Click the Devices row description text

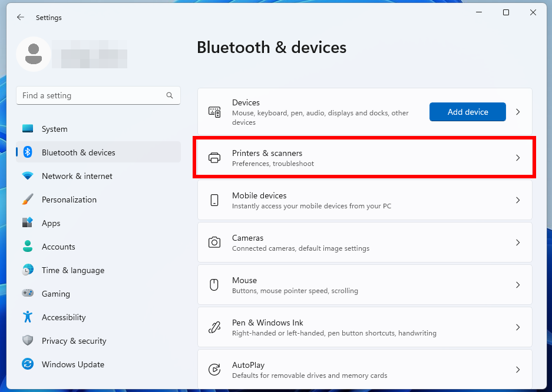[320, 118]
